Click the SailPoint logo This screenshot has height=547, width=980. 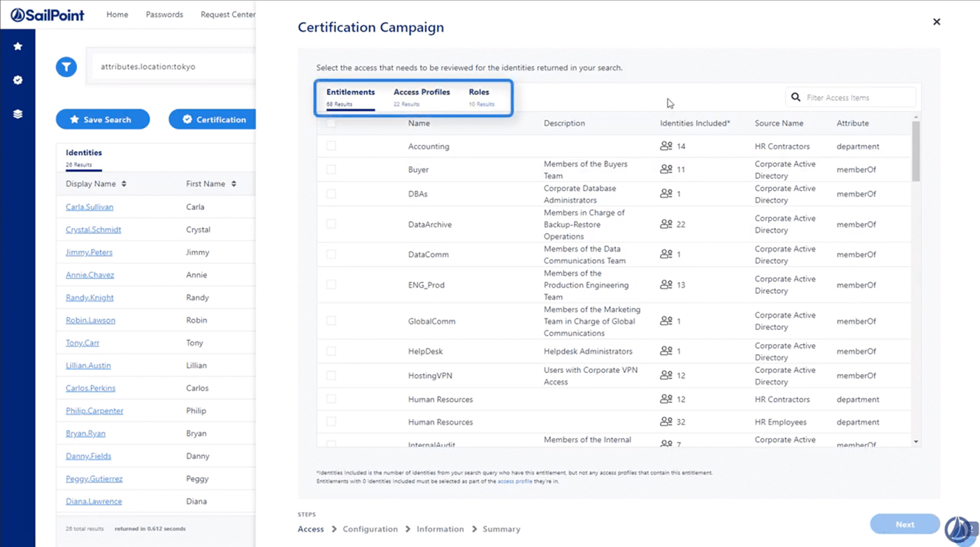(48, 15)
